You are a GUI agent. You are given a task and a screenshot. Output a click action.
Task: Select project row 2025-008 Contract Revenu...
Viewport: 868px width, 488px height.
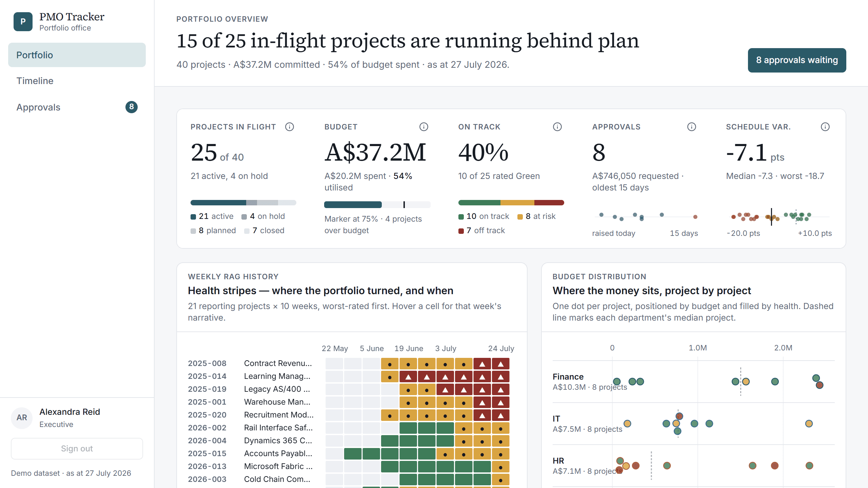(349, 364)
